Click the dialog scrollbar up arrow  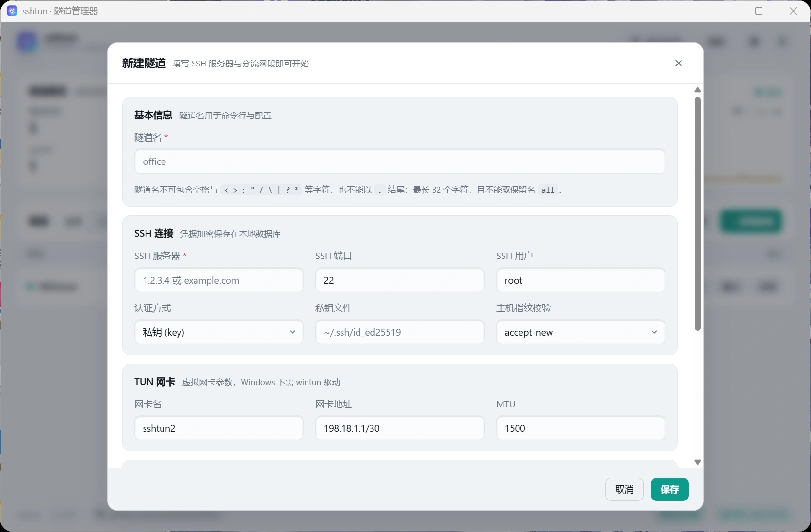[x=697, y=90]
